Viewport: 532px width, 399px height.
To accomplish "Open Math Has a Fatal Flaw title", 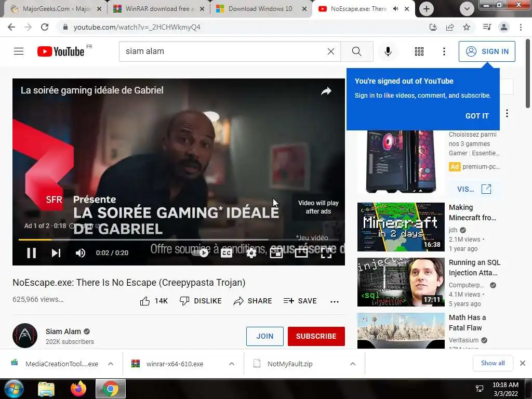I will (467, 323).
